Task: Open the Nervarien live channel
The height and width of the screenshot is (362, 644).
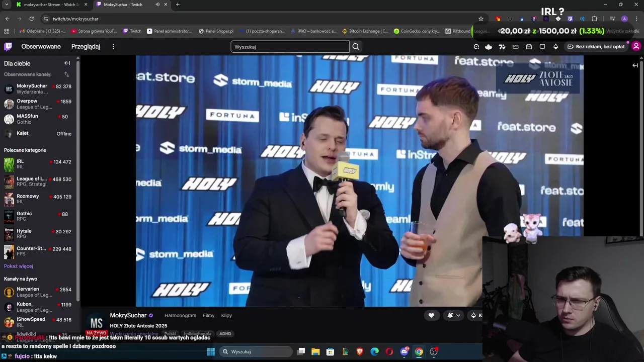Action: pos(38,292)
